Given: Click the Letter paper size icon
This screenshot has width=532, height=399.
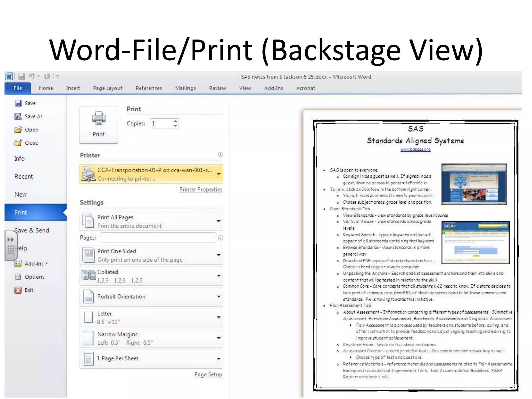Looking at the screenshot, I should tap(88, 317).
